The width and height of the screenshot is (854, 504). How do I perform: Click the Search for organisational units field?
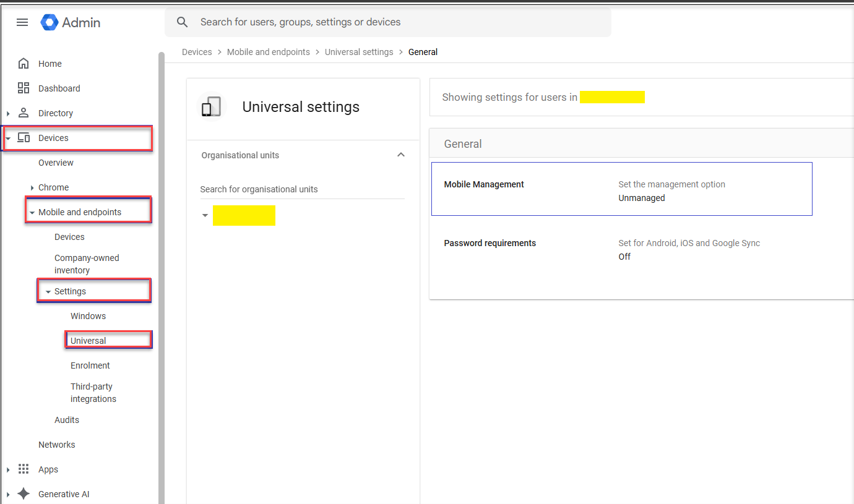[x=302, y=189]
